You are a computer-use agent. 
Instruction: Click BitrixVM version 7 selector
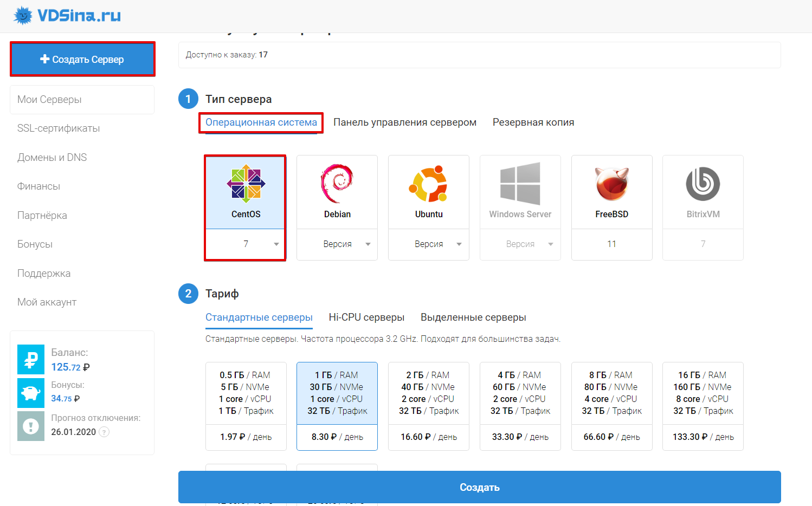coord(703,244)
